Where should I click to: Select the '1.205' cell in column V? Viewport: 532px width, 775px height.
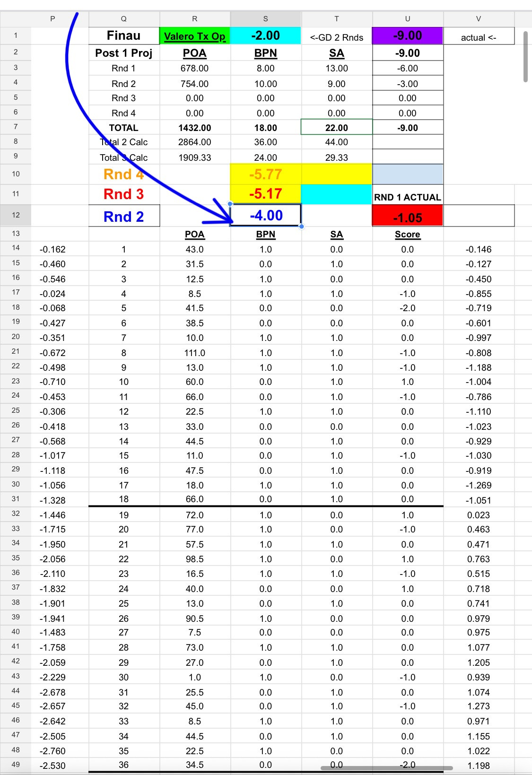coord(479,662)
